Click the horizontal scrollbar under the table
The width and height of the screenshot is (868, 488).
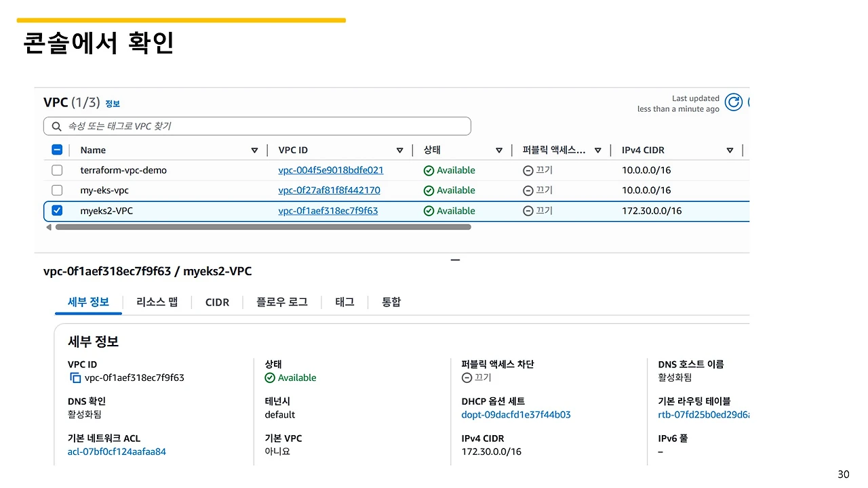263,227
